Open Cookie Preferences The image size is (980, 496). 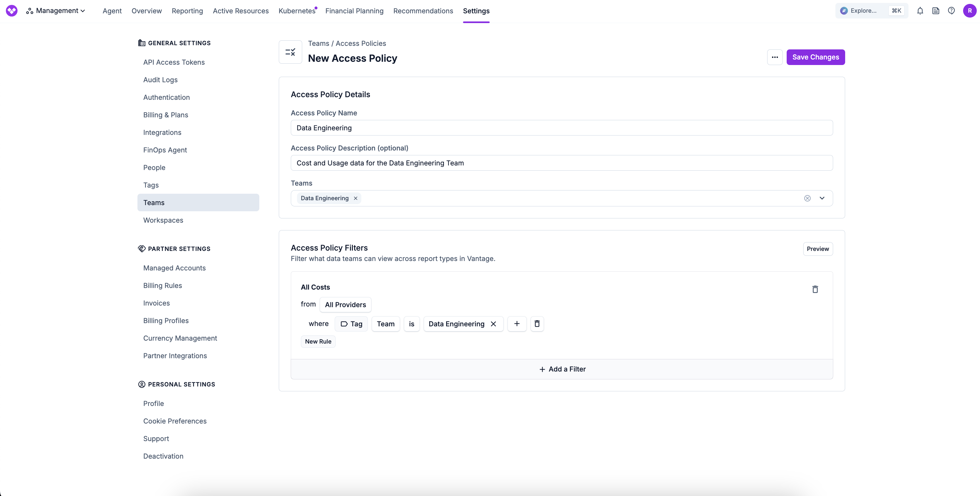pyautogui.click(x=175, y=421)
